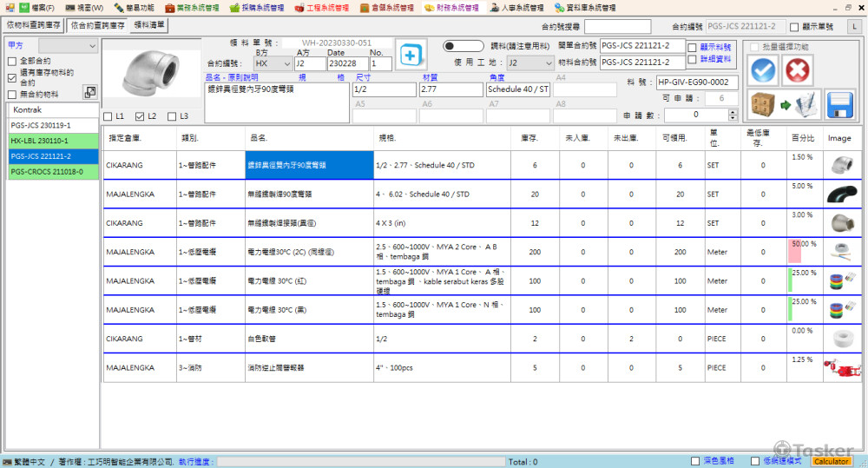Viewport: 868px width, 468px height.
Task: Click the boxes-to-document transfer icon
Action: tap(784, 104)
